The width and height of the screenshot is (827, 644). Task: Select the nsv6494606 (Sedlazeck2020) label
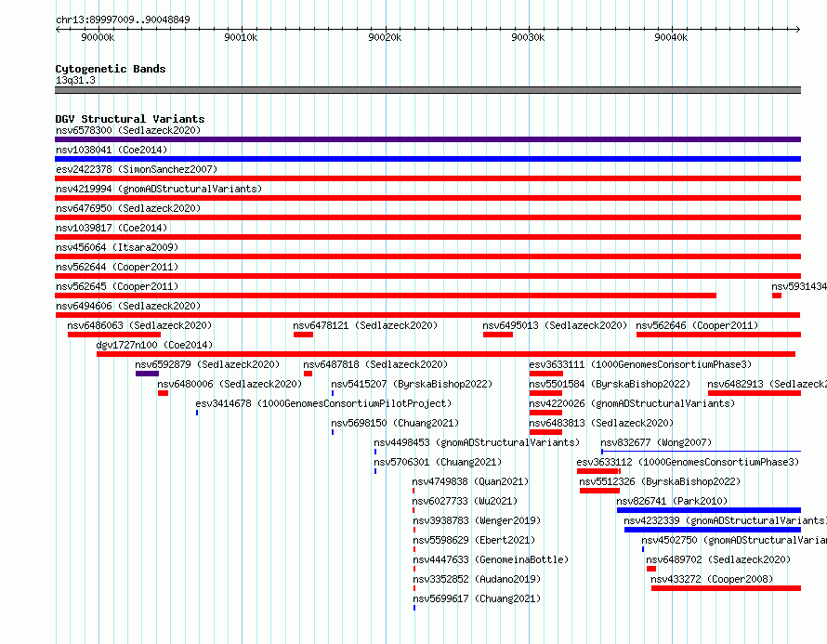click(x=128, y=306)
